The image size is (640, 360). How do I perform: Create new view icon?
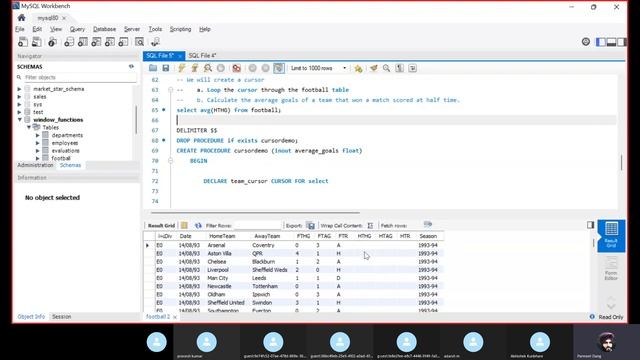[96, 42]
